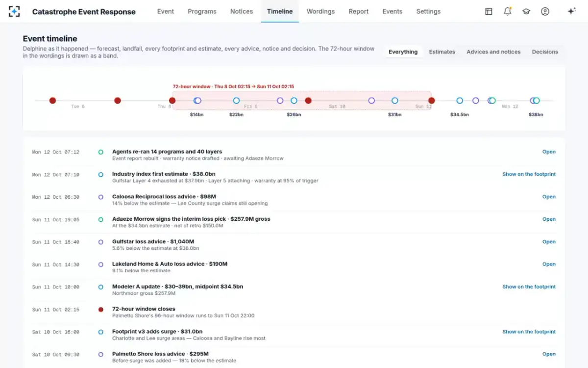Select the $22bn estimate marker on timeline
The width and height of the screenshot is (588, 368).
pyautogui.click(x=236, y=101)
